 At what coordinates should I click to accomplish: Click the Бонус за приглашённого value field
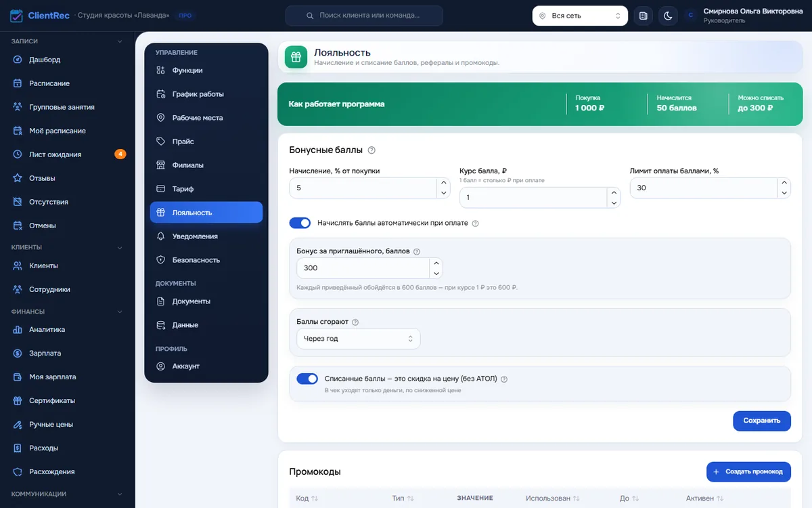[x=363, y=268]
